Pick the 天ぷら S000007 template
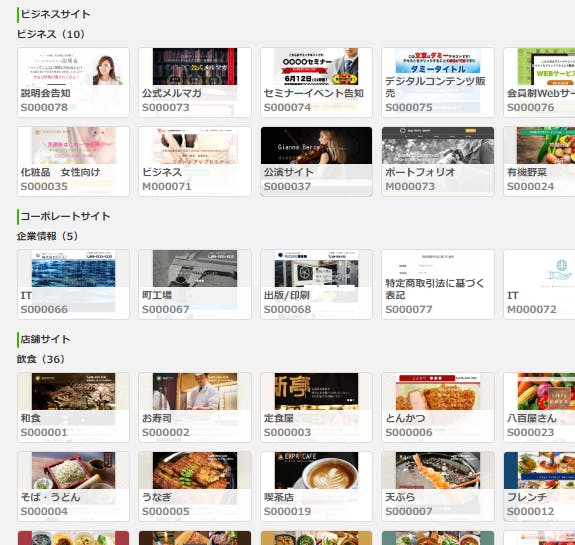Image resolution: width=575 pixels, height=545 pixels. pos(438,486)
